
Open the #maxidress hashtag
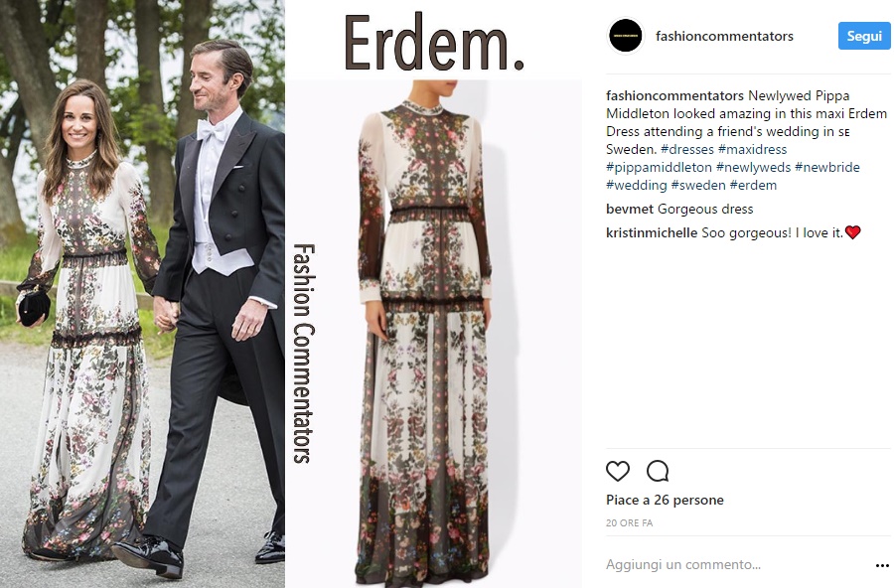point(753,149)
